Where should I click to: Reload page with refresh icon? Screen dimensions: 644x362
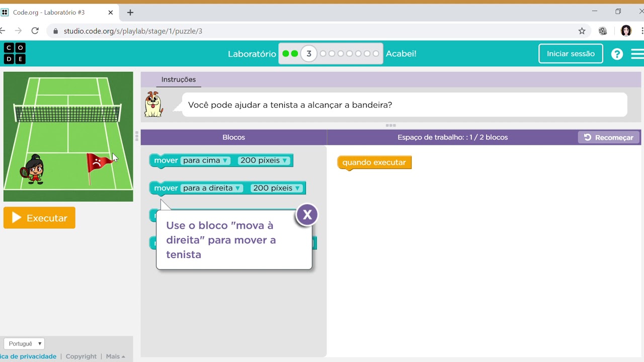click(x=35, y=31)
